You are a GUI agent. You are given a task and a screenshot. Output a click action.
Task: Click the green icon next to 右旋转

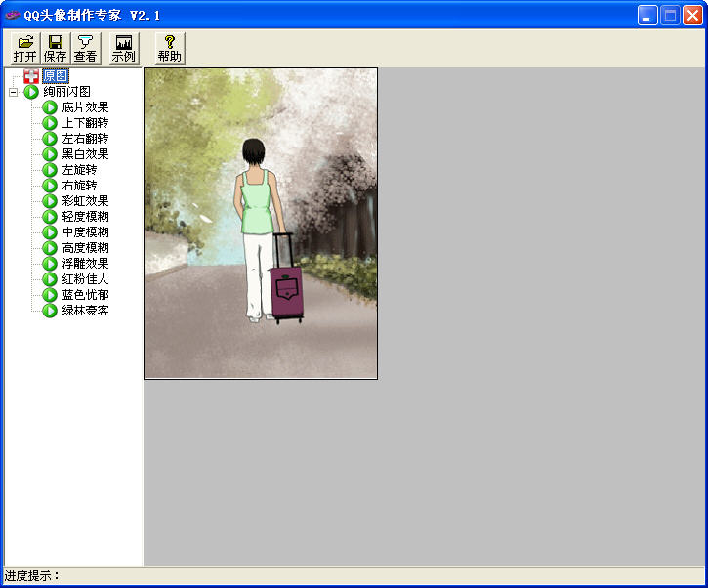pyautogui.click(x=50, y=186)
